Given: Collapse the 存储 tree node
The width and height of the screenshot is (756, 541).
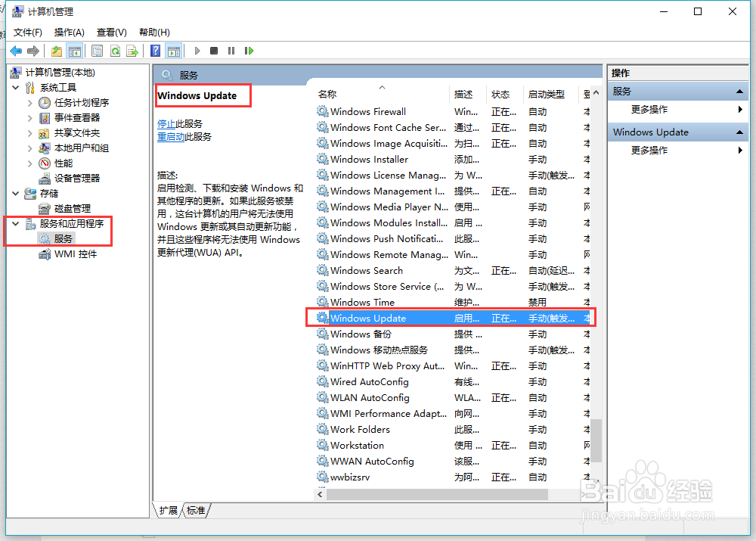Looking at the screenshot, I should (15, 193).
